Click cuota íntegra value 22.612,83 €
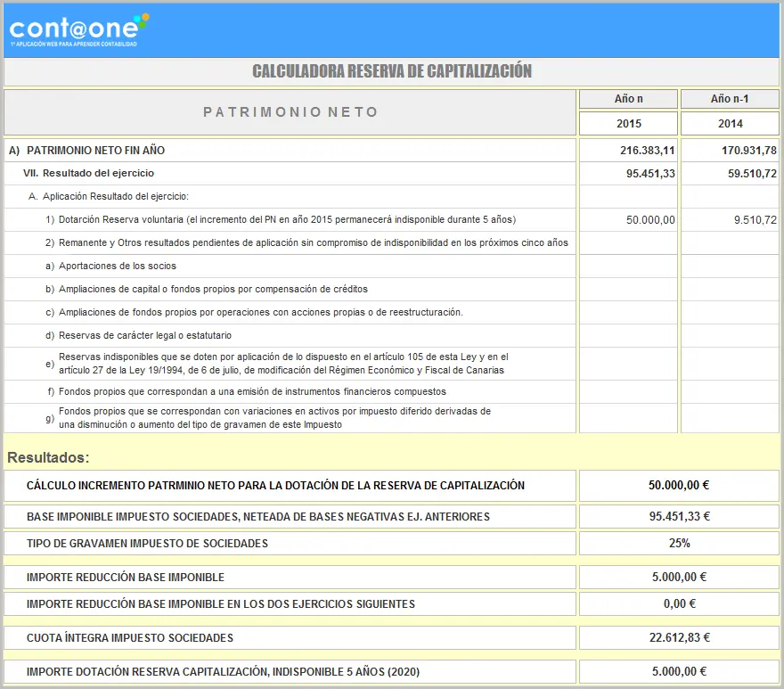The image size is (784, 689). tap(679, 638)
